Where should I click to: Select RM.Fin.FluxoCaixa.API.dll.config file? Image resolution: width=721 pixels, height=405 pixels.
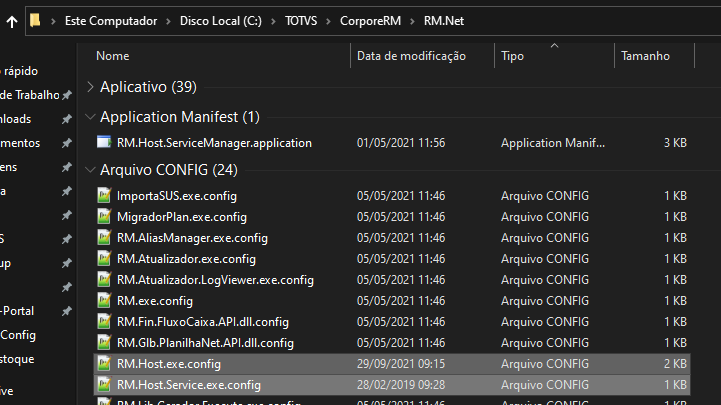point(202,322)
